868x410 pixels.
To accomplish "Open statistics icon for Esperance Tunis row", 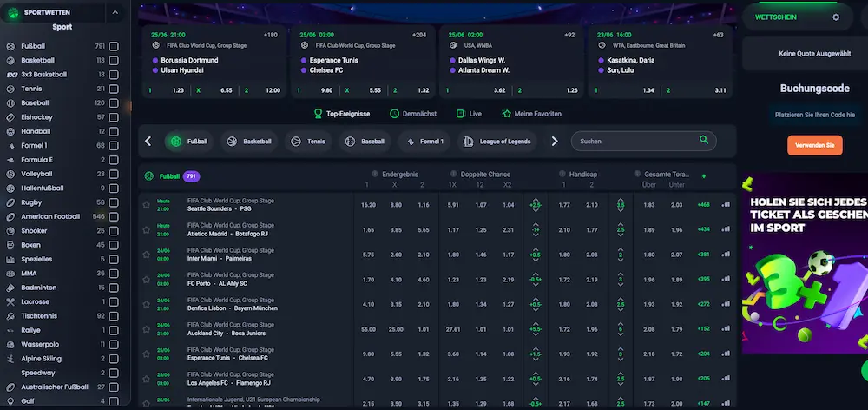I will (x=726, y=354).
